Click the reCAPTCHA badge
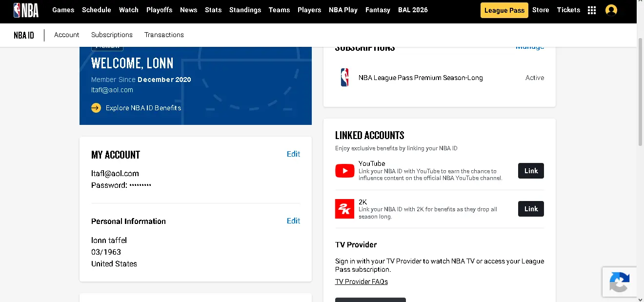 point(620,282)
